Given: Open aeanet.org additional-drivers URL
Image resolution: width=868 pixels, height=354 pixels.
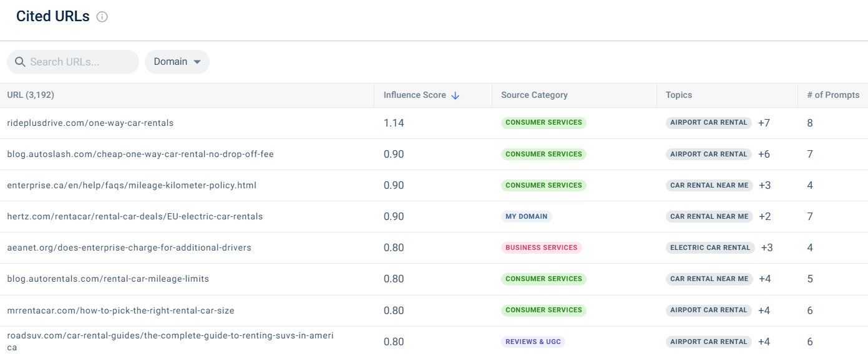Looking at the screenshot, I should 129,247.
